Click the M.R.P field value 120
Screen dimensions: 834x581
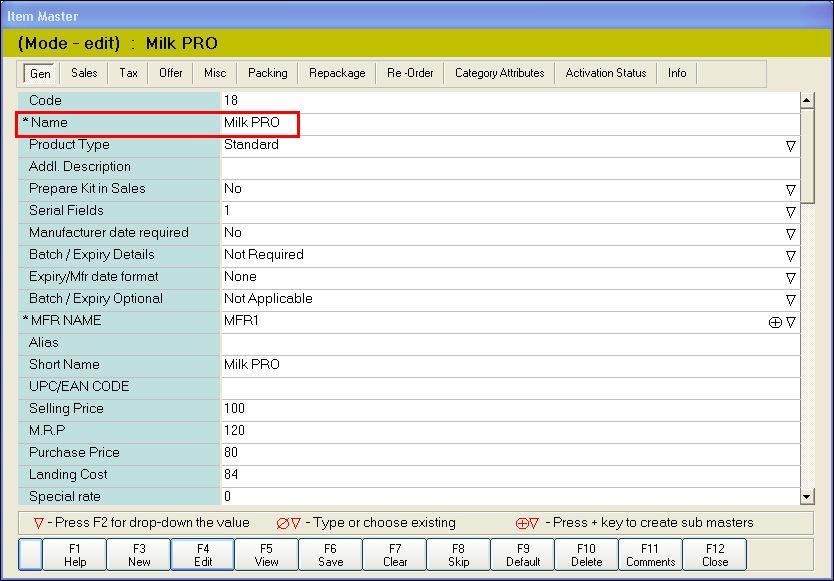(x=511, y=431)
